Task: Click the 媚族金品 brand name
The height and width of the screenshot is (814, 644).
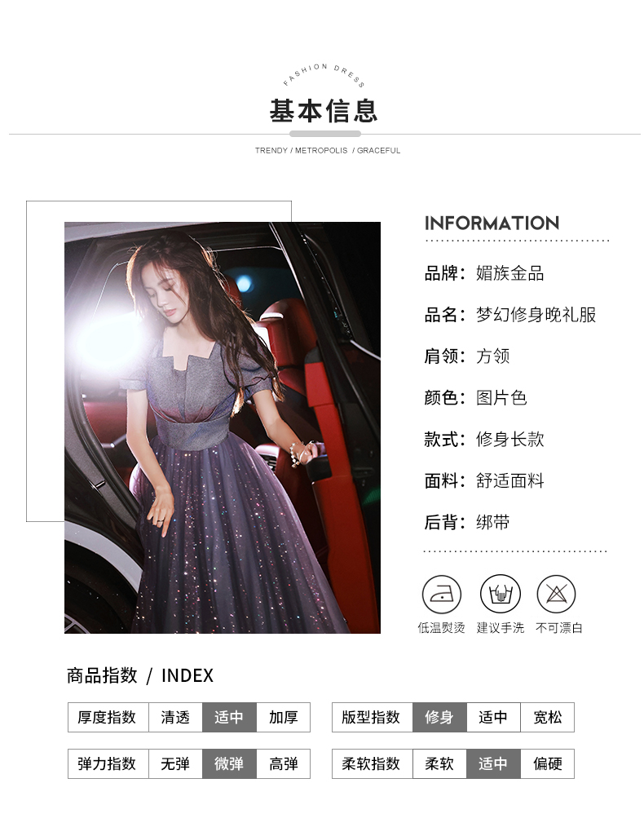Action: (x=510, y=273)
